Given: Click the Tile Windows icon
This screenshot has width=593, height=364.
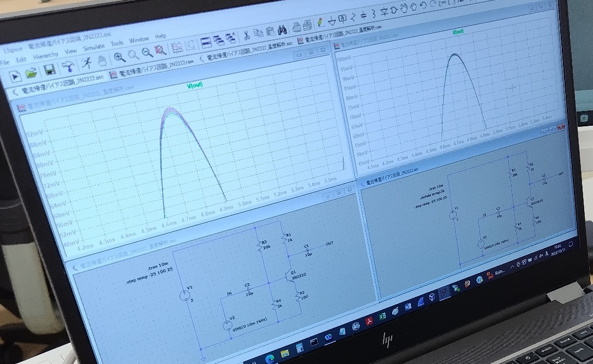Looking at the screenshot, I should (206, 42).
